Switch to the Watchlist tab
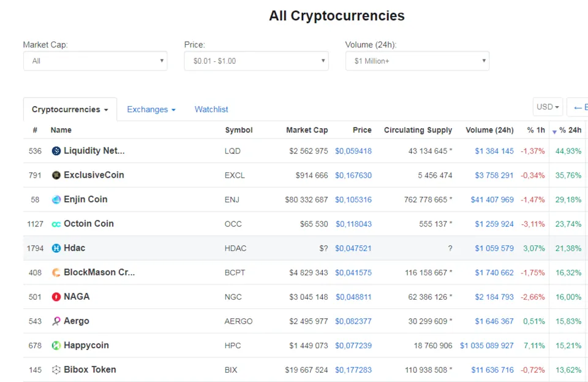This screenshot has width=588, height=382. pos(211,109)
